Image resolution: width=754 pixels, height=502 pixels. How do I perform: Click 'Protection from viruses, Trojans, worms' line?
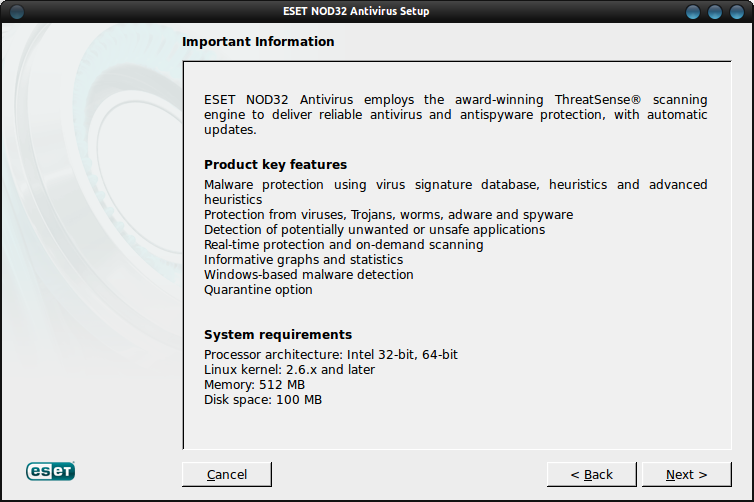[389, 215]
